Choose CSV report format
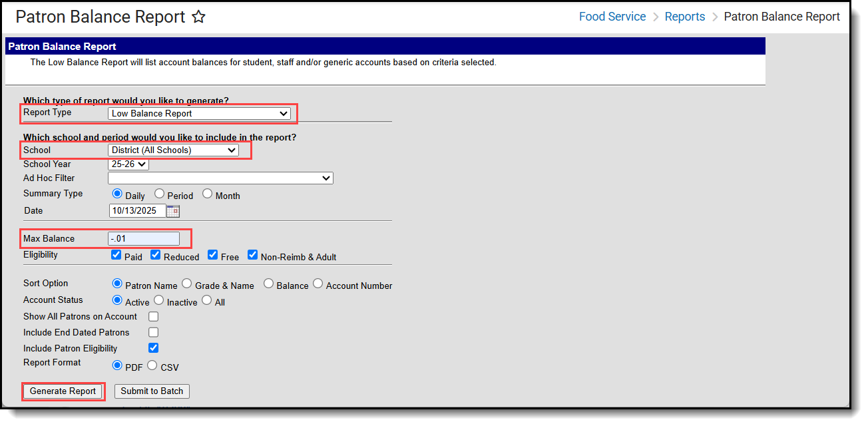The width and height of the screenshot is (868, 426). coord(152,365)
